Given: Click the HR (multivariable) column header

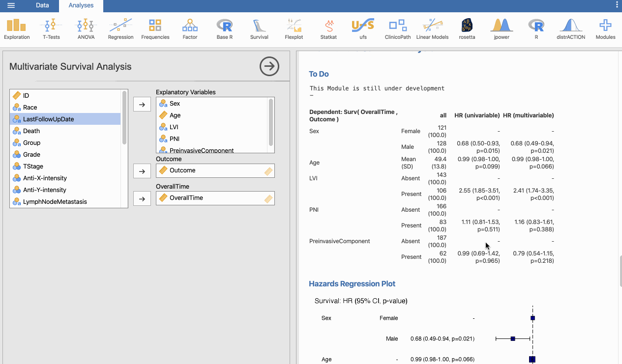Looking at the screenshot, I should (529, 115).
